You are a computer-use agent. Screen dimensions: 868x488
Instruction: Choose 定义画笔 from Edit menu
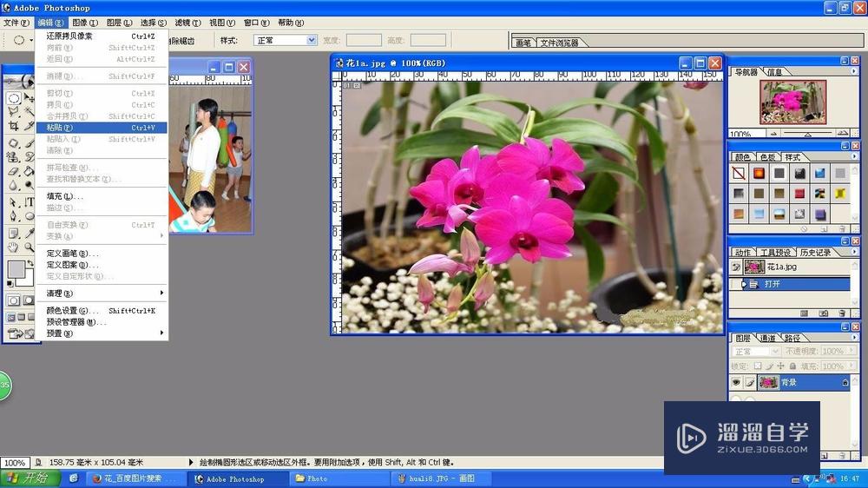click(x=102, y=254)
